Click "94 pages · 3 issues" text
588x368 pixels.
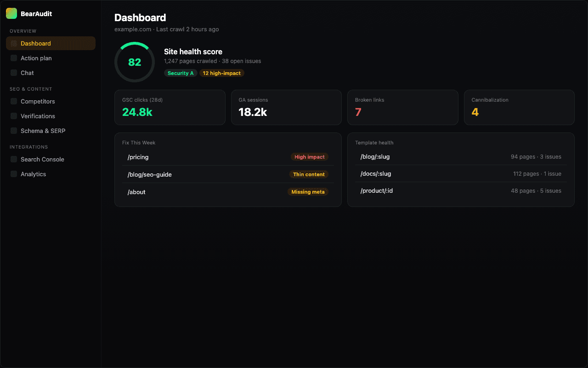[x=536, y=157]
